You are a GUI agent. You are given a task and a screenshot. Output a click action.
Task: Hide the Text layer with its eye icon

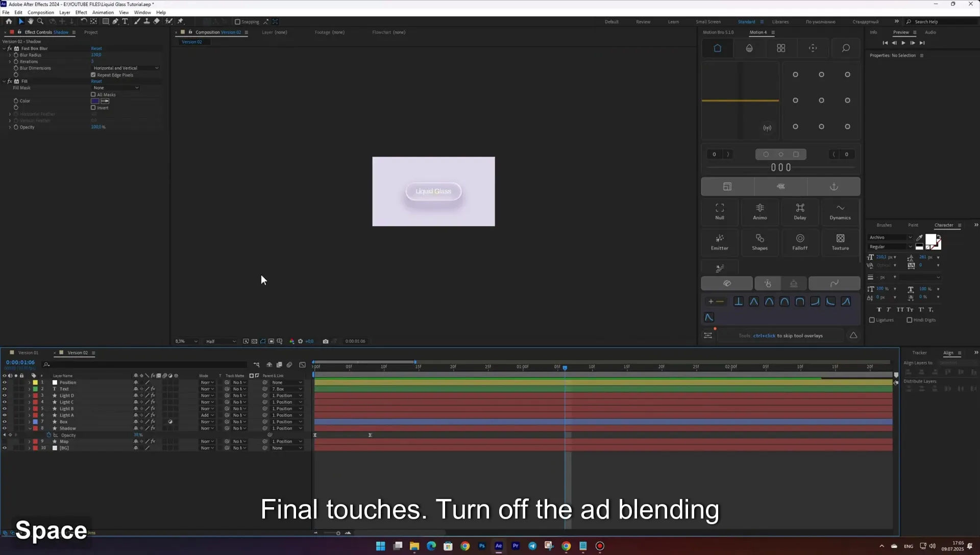click(x=5, y=389)
